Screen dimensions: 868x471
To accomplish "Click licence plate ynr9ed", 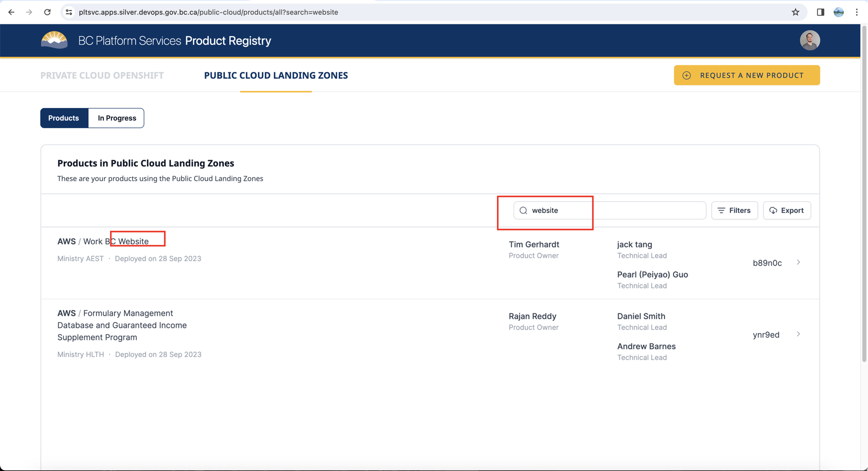I will tap(766, 335).
